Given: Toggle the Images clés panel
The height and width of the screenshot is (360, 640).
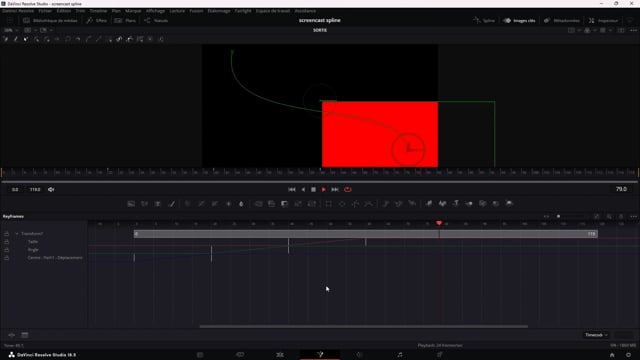Looking at the screenshot, I should (519, 20).
